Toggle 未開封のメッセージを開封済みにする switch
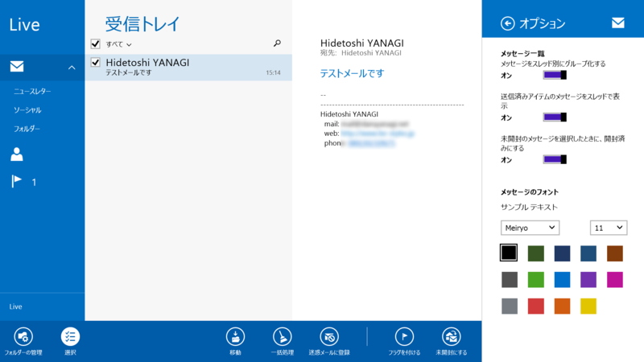This screenshot has width=644, height=362. pos(555,159)
